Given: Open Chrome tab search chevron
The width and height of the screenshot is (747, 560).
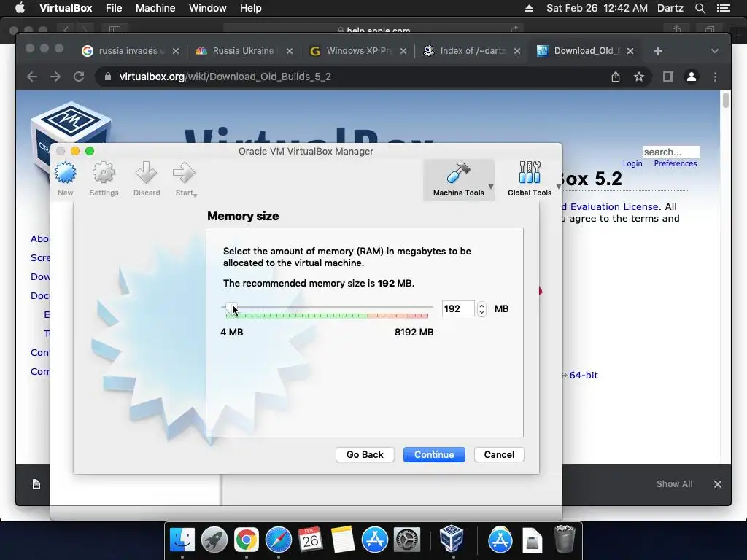Looking at the screenshot, I should click(x=715, y=51).
